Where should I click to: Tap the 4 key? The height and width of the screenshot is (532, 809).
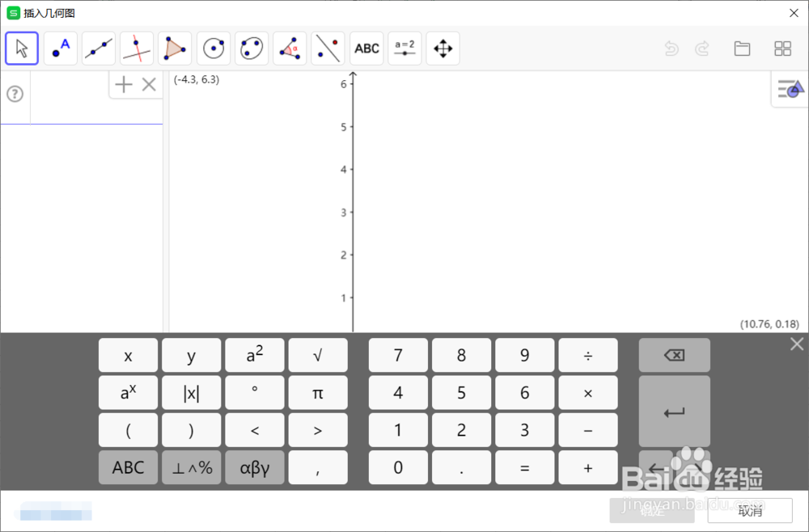(x=398, y=393)
